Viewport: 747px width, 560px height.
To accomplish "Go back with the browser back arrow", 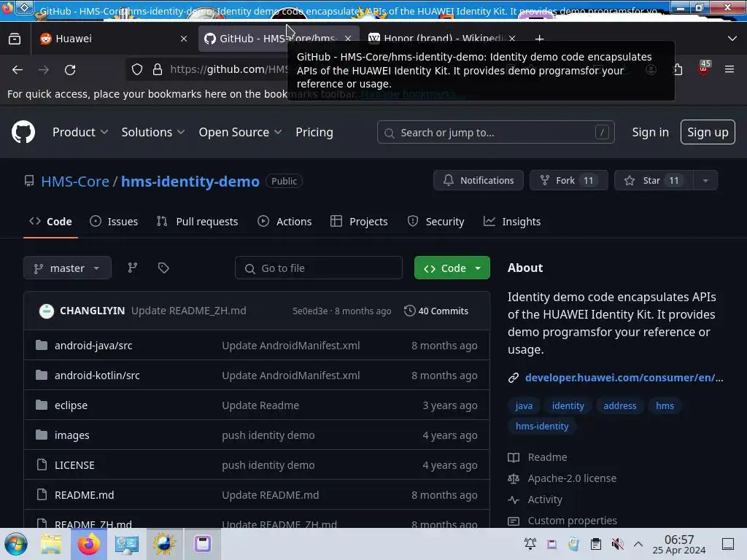I will (18, 69).
